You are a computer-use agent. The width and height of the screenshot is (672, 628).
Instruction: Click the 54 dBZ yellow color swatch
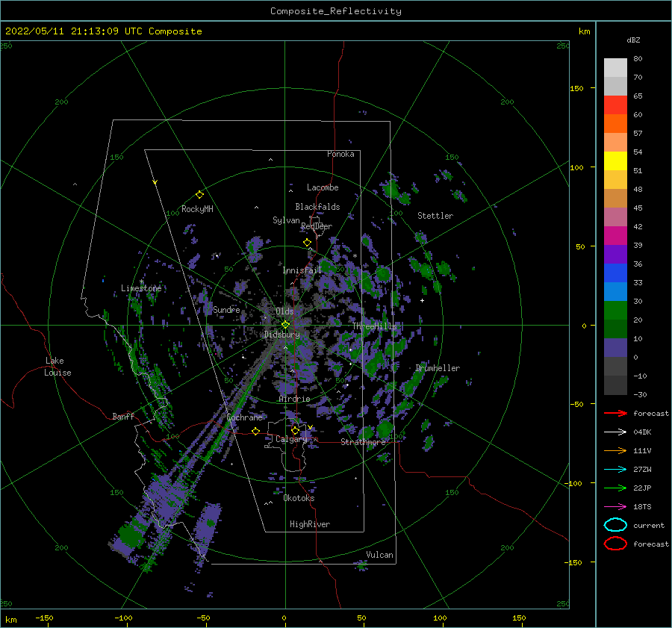[615, 161]
